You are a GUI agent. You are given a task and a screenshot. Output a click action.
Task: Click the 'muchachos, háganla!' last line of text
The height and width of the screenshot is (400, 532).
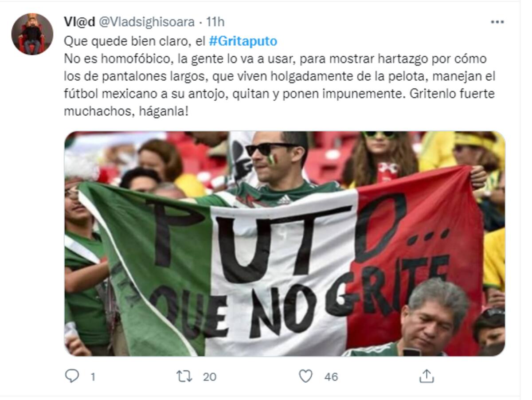126,111
